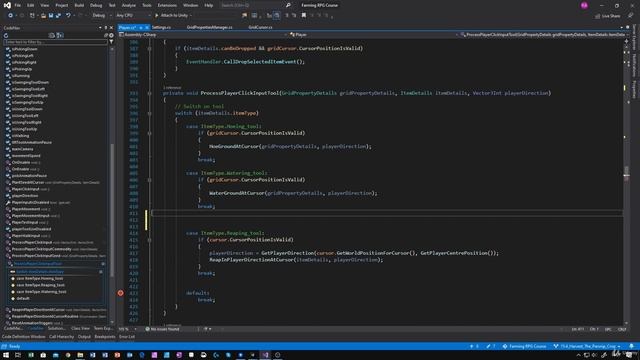The width and height of the screenshot is (640, 360).
Task: Click the Undo toolbar icon
Action: pos(68,16)
